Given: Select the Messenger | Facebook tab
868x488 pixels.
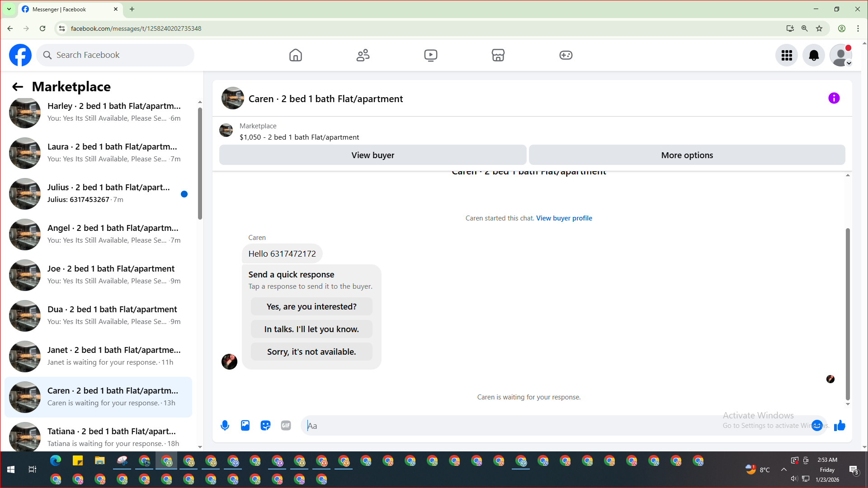Looking at the screenshot, I should point(70,9).
